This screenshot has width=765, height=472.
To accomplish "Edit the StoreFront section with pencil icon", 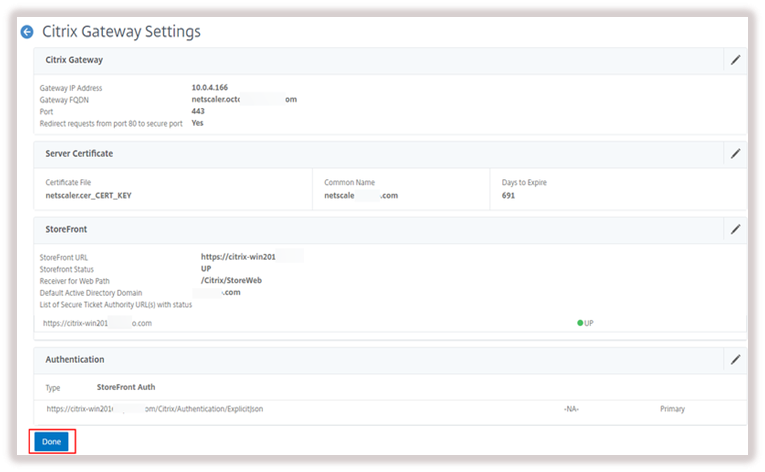I will click(735, 229).
